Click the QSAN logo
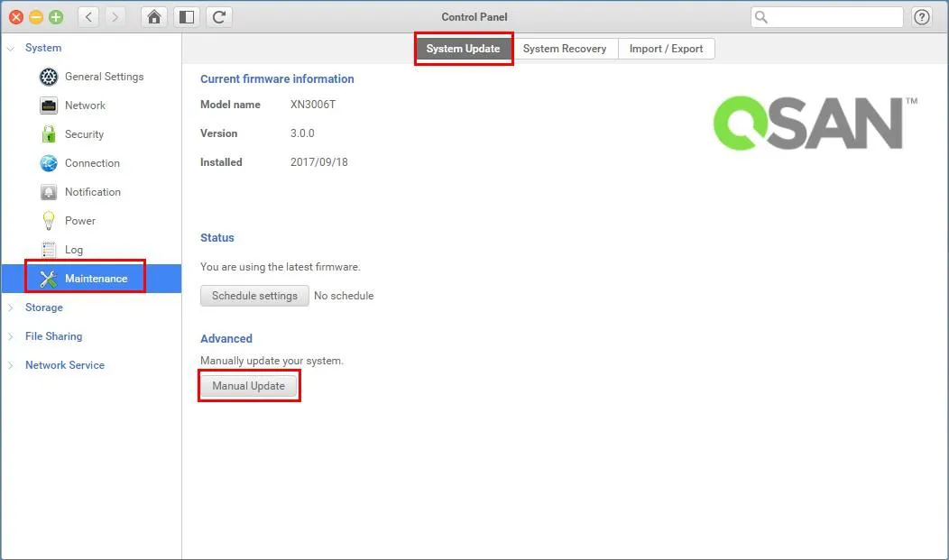Image resolution: width=949 pixels, height=560 pixels. pyautogui.click(x=814, y=123)
